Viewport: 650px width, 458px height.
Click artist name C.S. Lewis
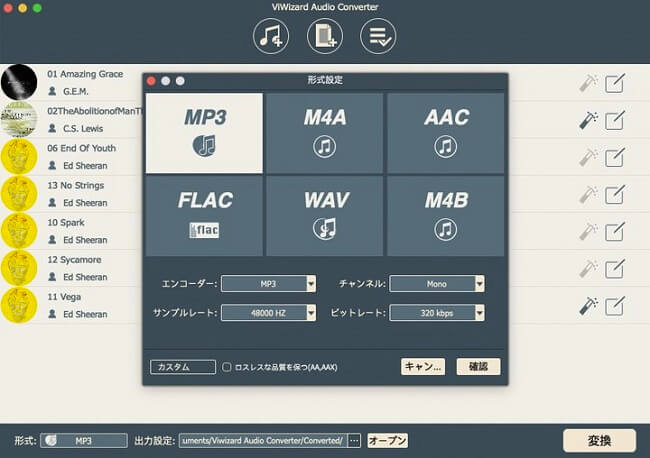83,128
